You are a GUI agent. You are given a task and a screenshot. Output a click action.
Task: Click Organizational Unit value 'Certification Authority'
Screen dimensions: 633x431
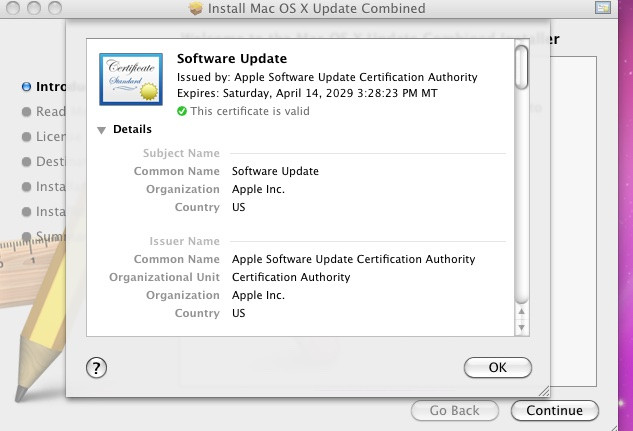pos(291,277)
